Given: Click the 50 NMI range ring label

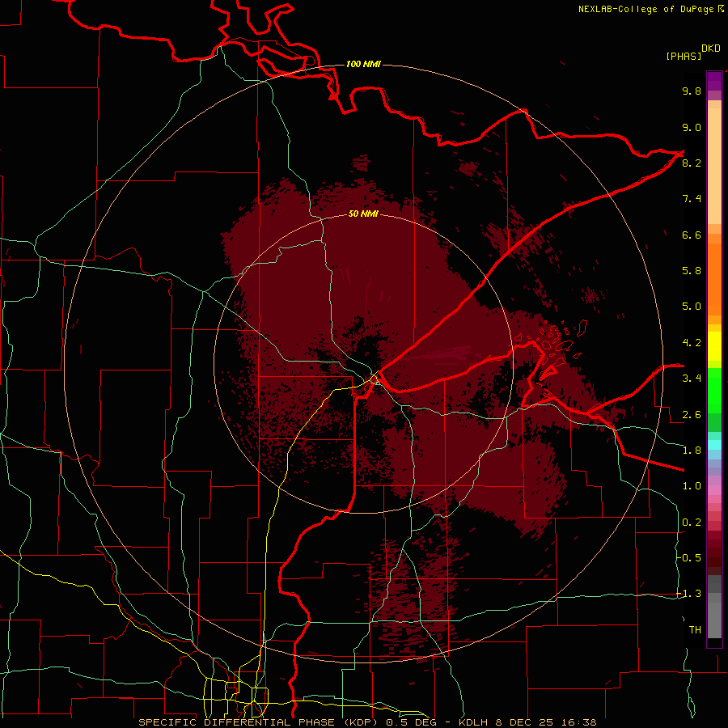Looking at the screenshot, I should click(363, 214).
